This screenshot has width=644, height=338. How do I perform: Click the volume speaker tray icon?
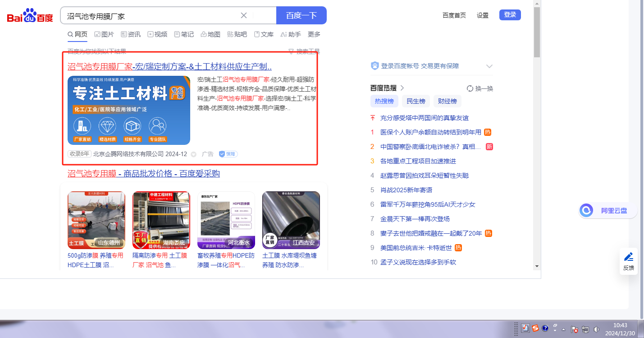[596, 329]
